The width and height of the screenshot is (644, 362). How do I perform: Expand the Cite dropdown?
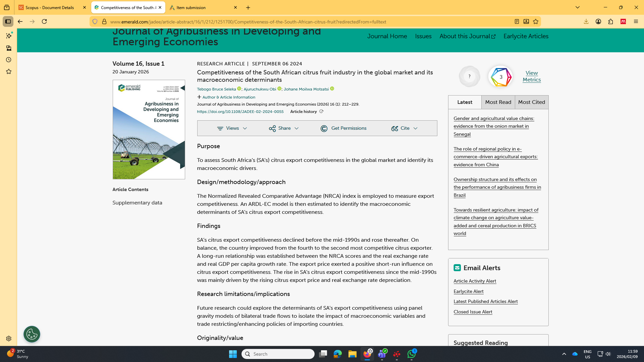[405, 128]
